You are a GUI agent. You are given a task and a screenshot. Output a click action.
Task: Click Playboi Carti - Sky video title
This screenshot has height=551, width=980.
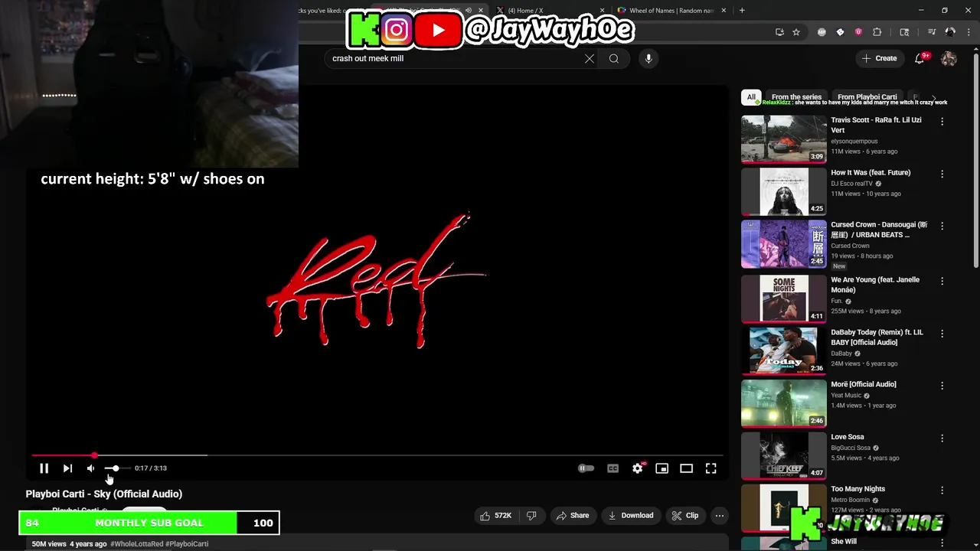pyautogui.click(x=104, y=494)
